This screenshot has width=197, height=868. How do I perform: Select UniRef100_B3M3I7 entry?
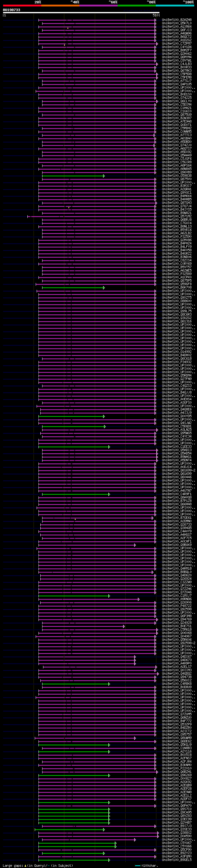tap(176, 186)
